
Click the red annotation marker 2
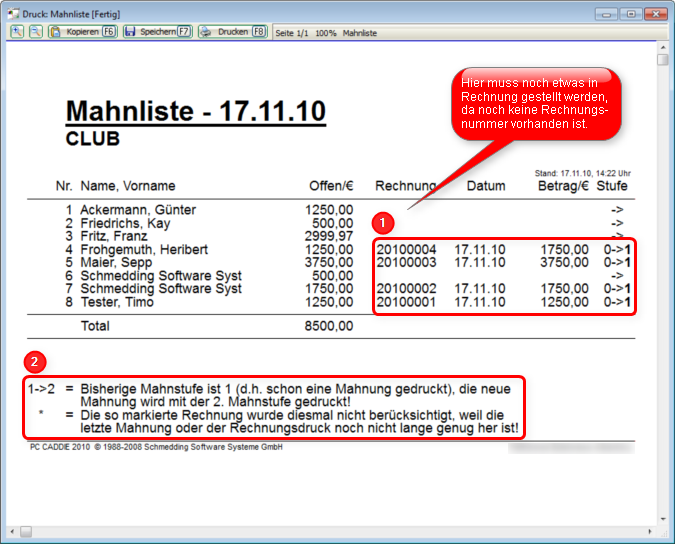pos(35,361)
